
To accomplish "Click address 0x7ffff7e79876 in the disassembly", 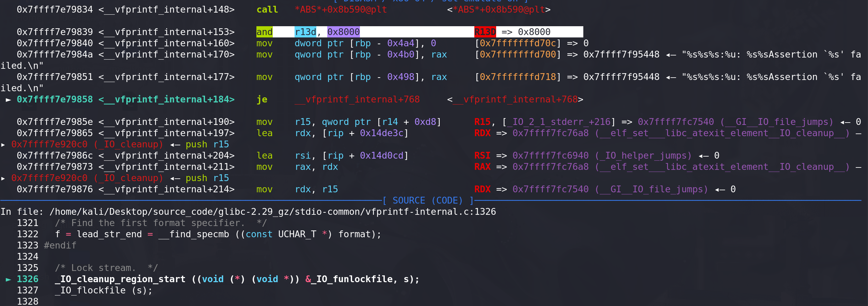I will (55, 189).
